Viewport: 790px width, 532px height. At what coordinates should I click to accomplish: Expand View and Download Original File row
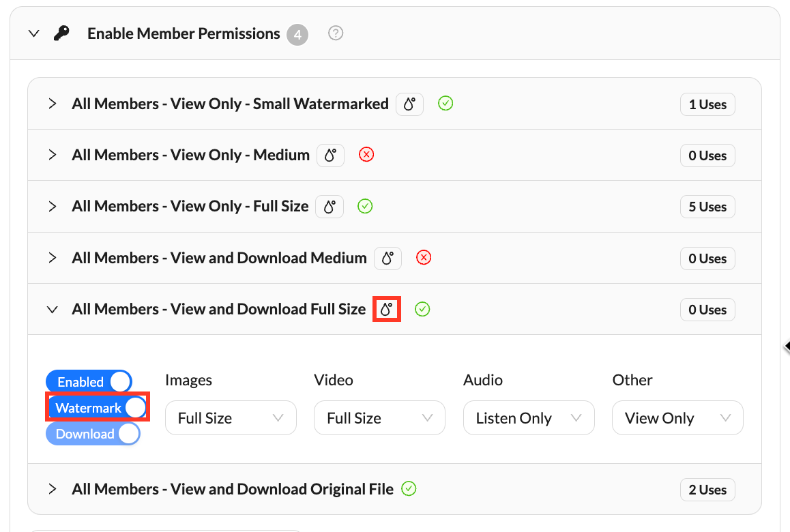tap(52, 489)
